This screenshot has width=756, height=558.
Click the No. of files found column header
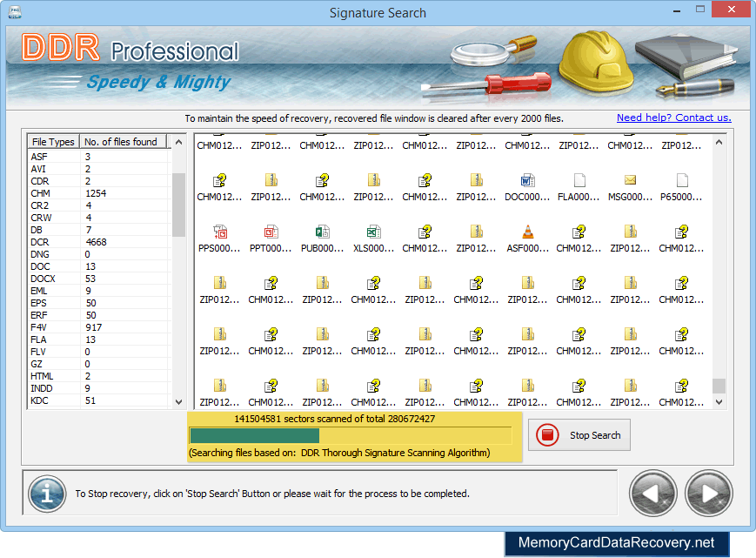[123, 142]
